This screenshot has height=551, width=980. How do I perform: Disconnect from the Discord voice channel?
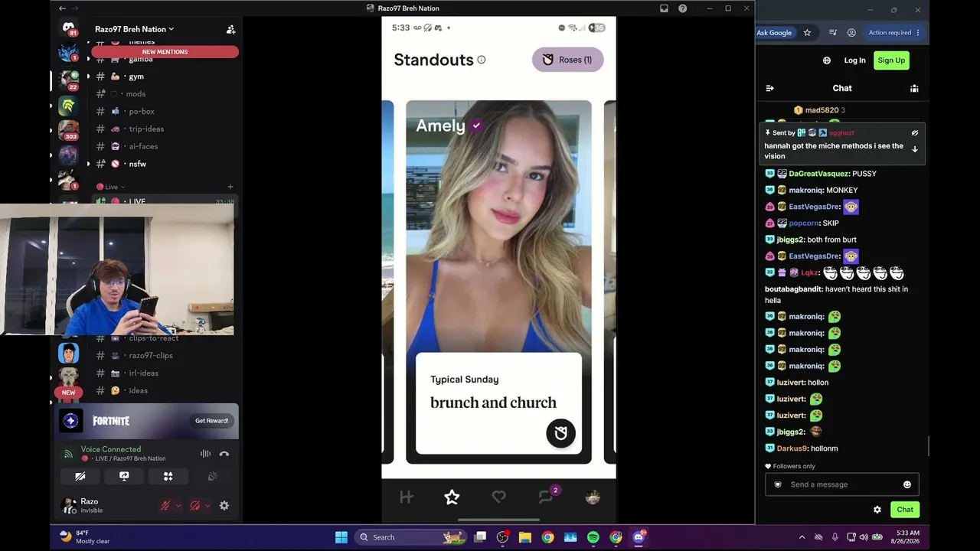pos(224,454)
